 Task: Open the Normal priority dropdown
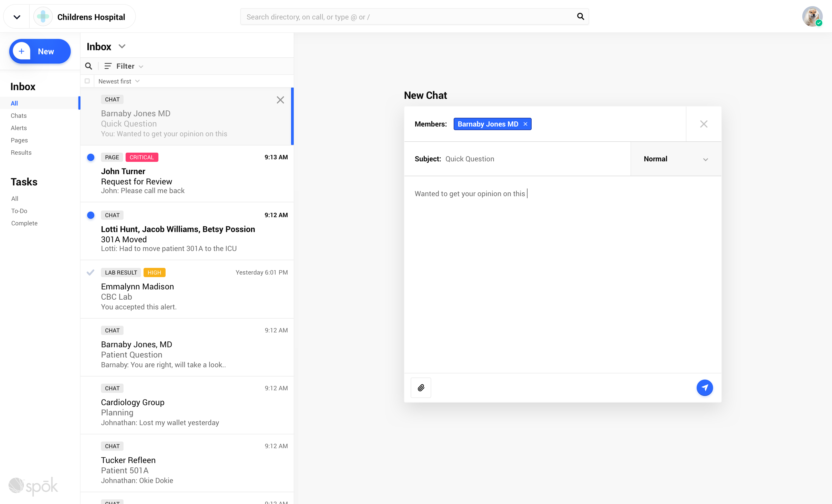pyautogui.click(x=676, y=159)
